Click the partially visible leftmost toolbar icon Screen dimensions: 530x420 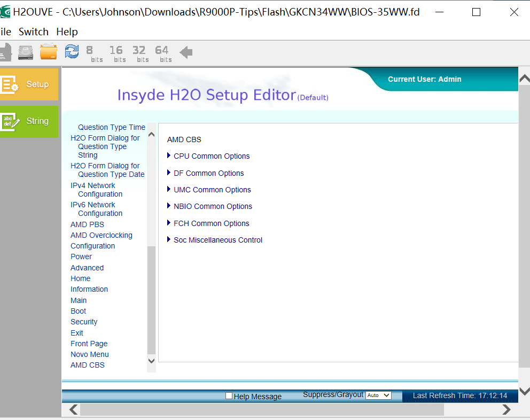point(6,52)
